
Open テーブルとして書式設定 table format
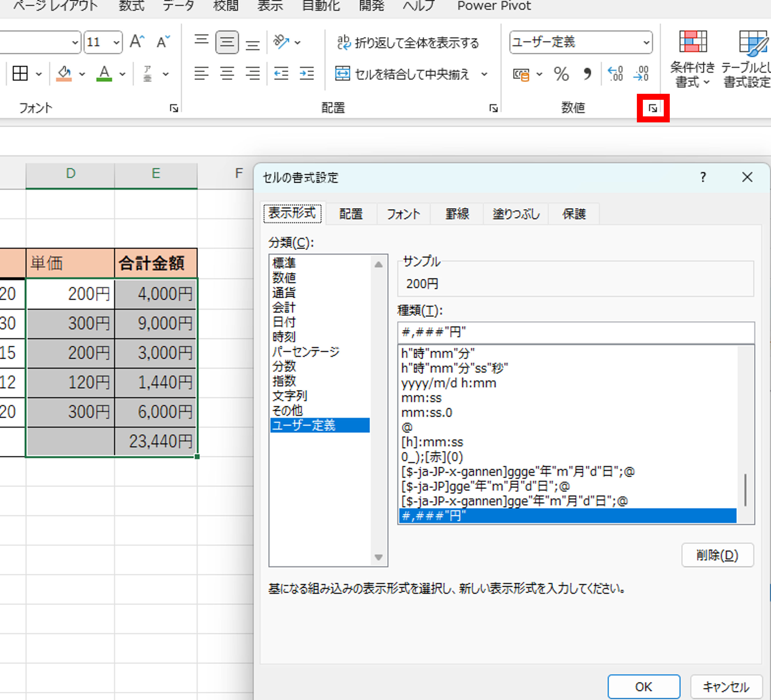pos(746,59)
